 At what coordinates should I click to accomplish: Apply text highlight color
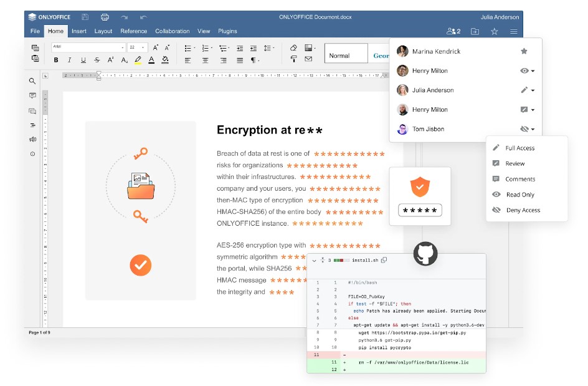(x=137, y=59)
